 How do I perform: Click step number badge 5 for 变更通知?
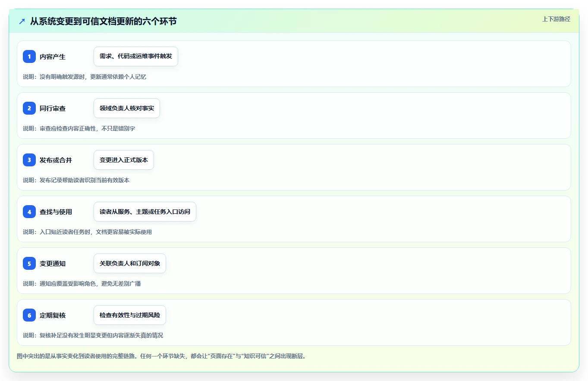point(29,263)
